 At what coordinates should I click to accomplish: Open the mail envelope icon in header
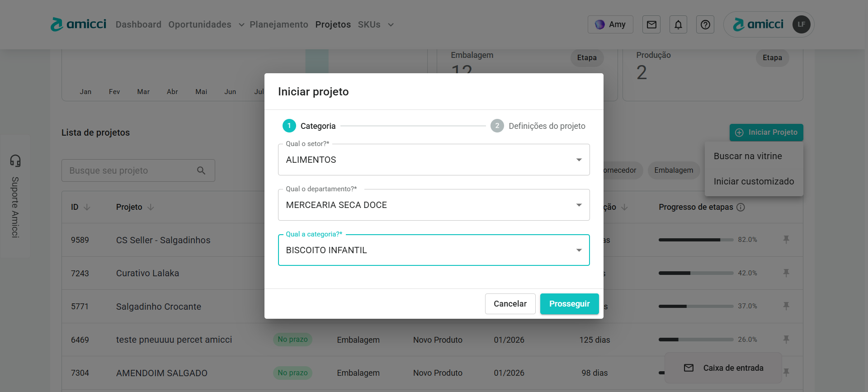651,24
